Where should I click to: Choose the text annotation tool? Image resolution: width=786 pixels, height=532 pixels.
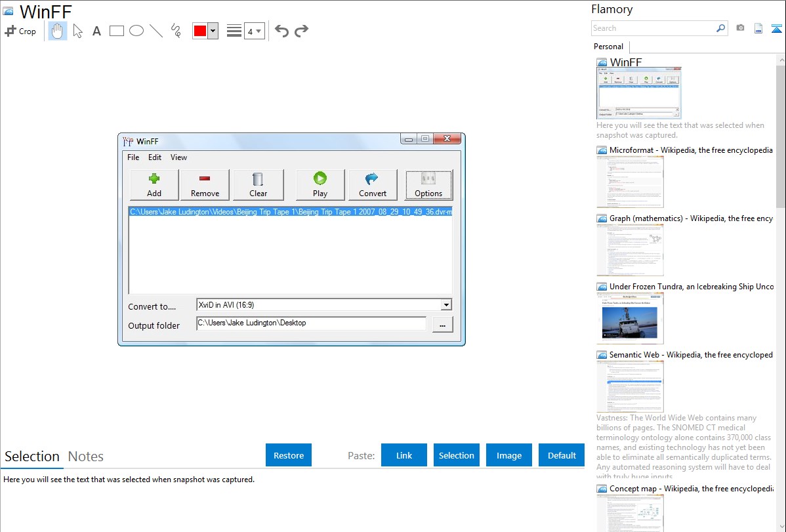96,31
